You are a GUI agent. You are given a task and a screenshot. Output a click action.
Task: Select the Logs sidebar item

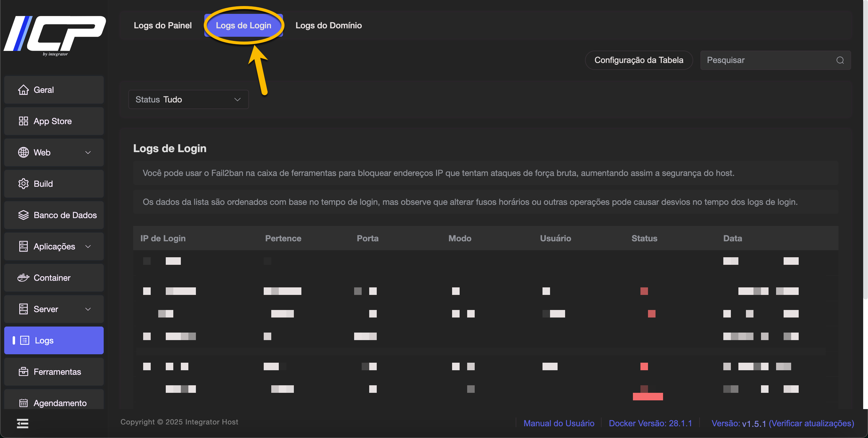[x=54, y=340]
